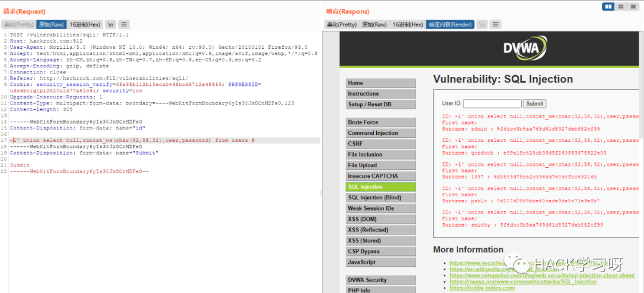Open the XSS (Reflected) page
The image size is (644, 293).
coord(380,230)
